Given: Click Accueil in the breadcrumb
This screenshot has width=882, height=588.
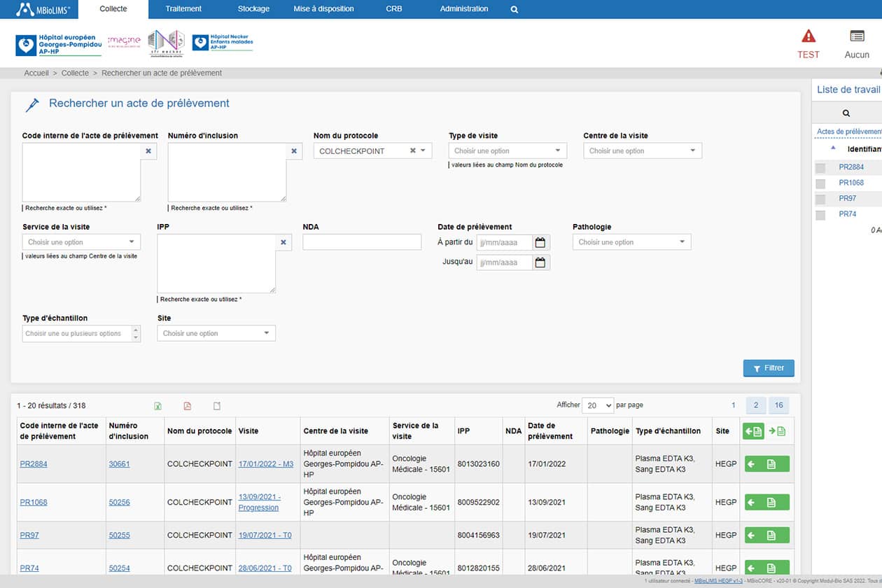Looking at the screenshot, I should [x=36, y=73].
